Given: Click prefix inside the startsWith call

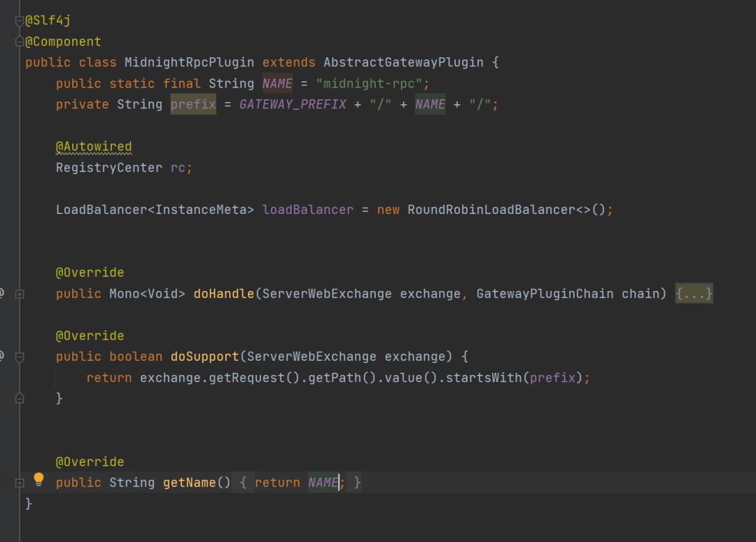Looking at the screenshot, I should tap(552, 377).
